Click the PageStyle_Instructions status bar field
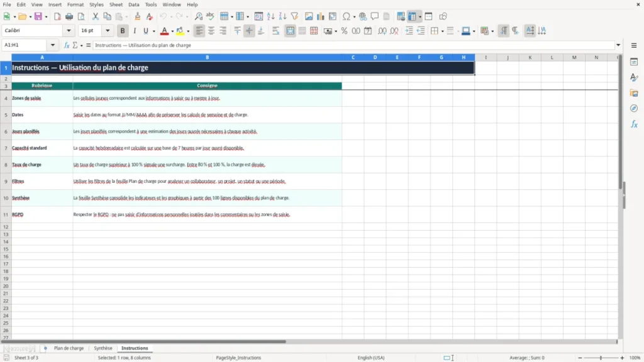The image size is (644, 362). click(x=238, y=358)
